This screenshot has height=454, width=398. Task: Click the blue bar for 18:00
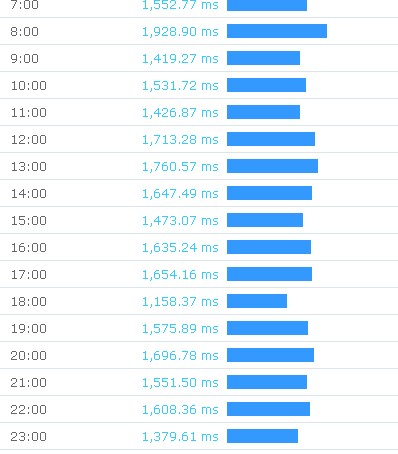(x=257, y=301)
